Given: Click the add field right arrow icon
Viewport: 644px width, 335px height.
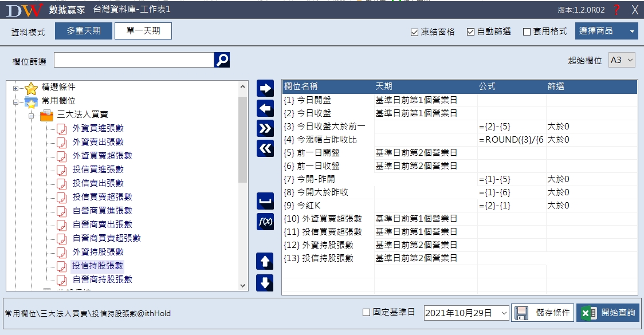Looking at the screenshot, I should 265,88.
